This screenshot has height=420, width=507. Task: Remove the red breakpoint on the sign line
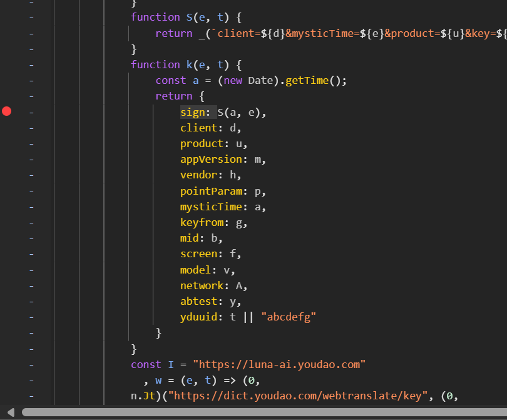(x=7, y=111)
